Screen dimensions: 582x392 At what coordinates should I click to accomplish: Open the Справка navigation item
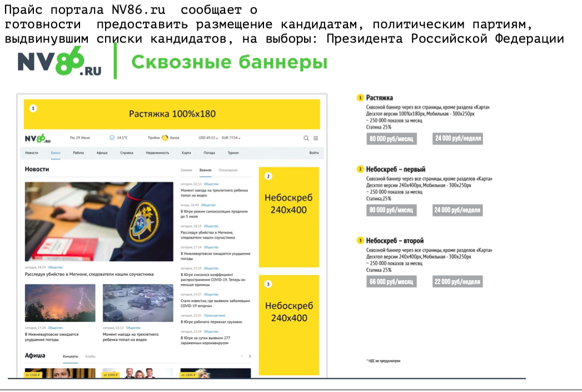[127, 153]
